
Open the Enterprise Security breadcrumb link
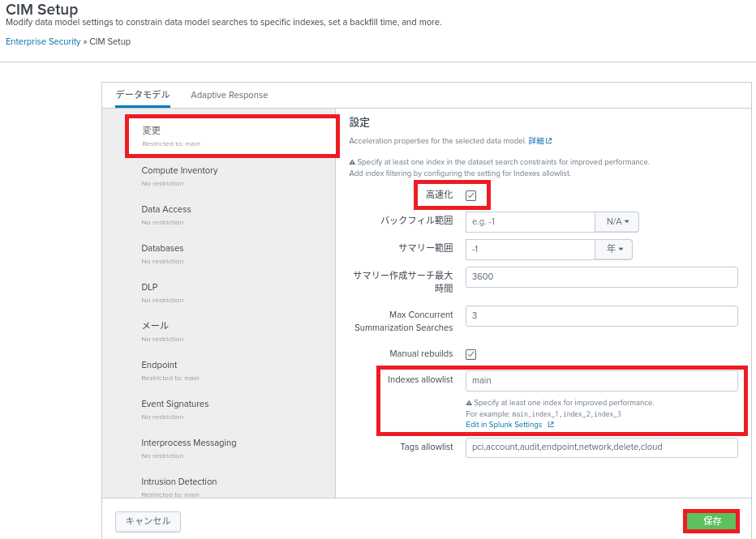point(43,41)
